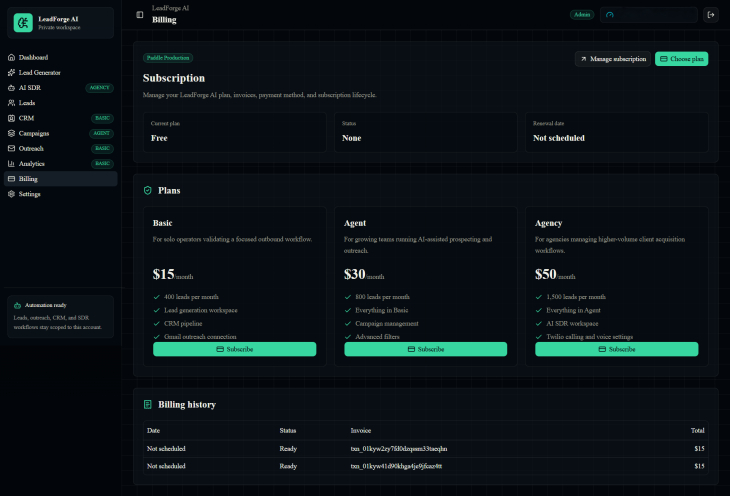Click the Date column header
Viewport: 730px width, 496px height.
point(154,431)
